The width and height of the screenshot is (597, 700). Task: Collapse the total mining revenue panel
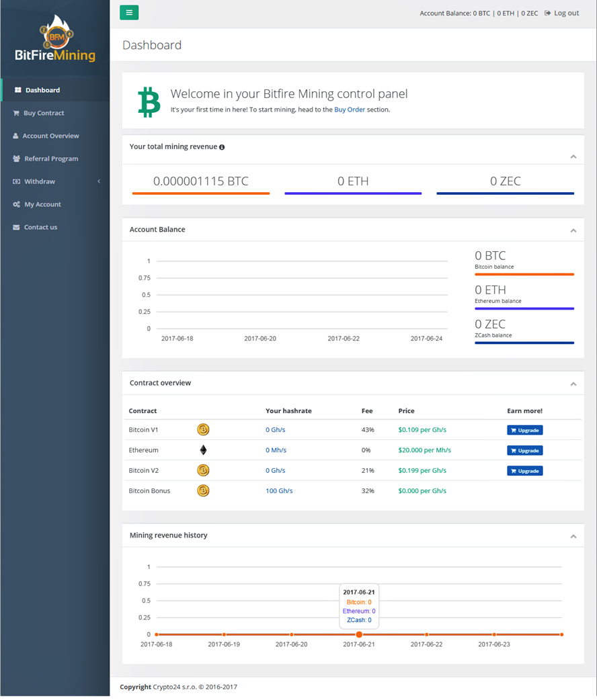tap(573, 157)
